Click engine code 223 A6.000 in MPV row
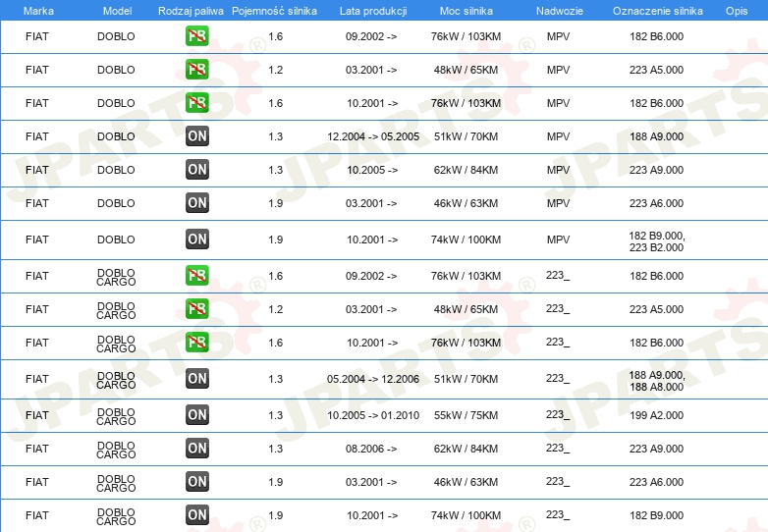 pyautogui.click(x=656, y=203)
